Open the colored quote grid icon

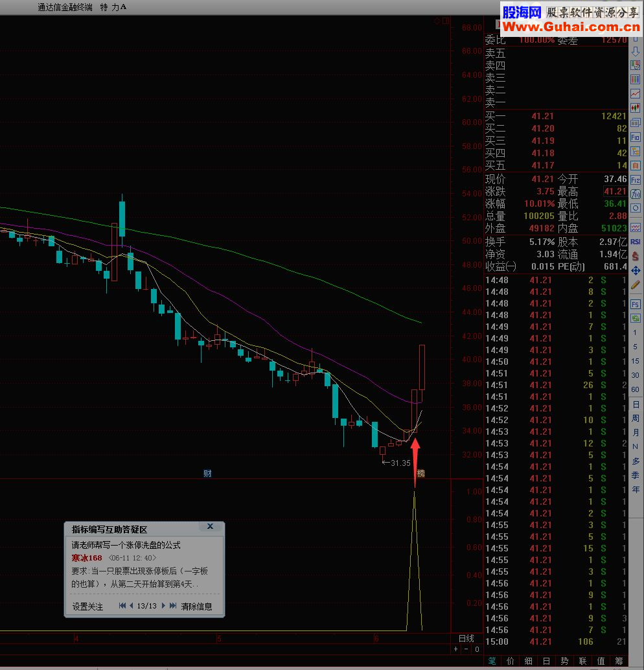click(x=636, y=80)
